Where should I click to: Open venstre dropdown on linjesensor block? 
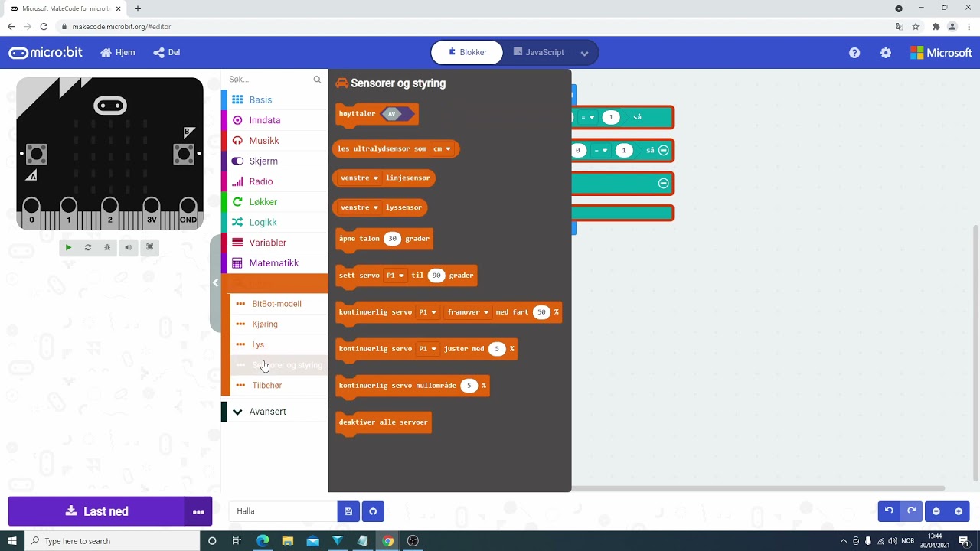pos(360,178)
